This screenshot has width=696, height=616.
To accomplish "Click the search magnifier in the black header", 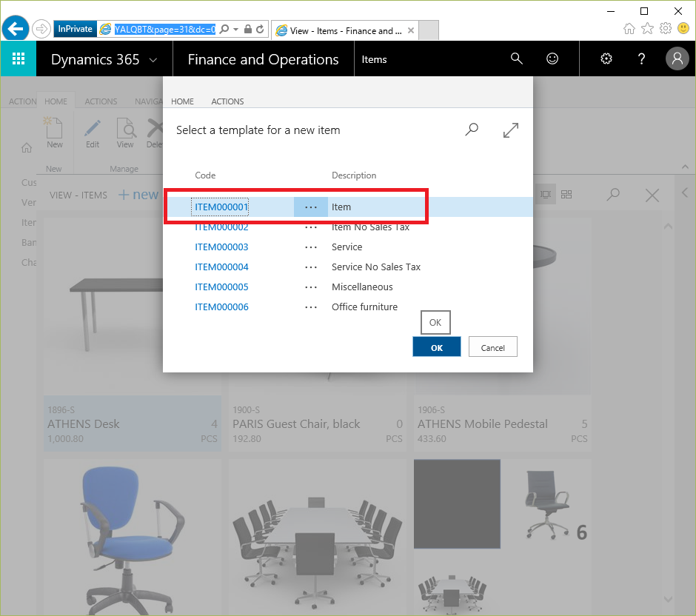I will [x=516, y=58].
